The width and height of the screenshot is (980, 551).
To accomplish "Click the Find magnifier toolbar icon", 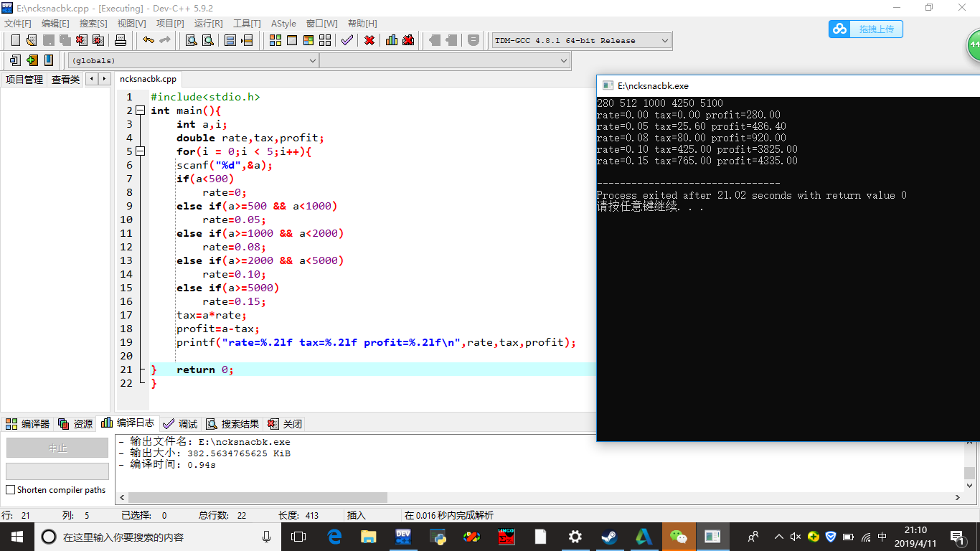I will pos(192,40).
